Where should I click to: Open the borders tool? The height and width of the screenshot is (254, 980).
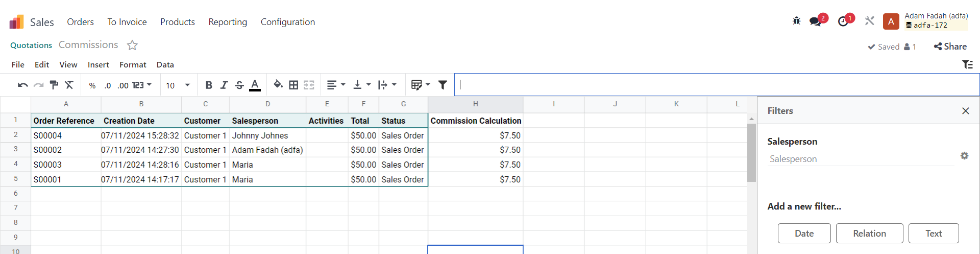pyautogui.click(x=293, y=85)
